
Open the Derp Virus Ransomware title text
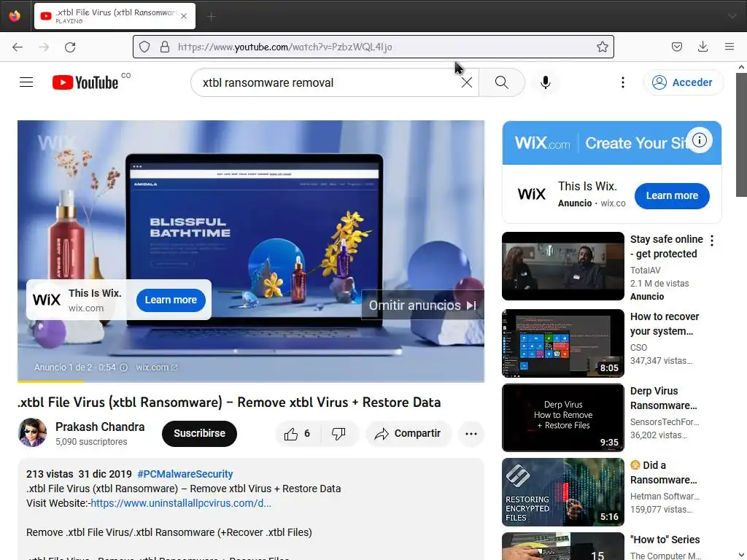point(664,398)
